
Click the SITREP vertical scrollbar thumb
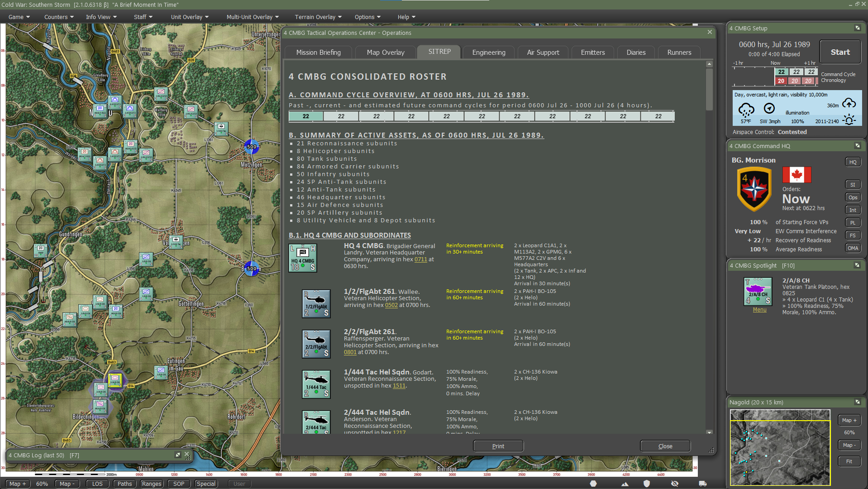point(709,88)
